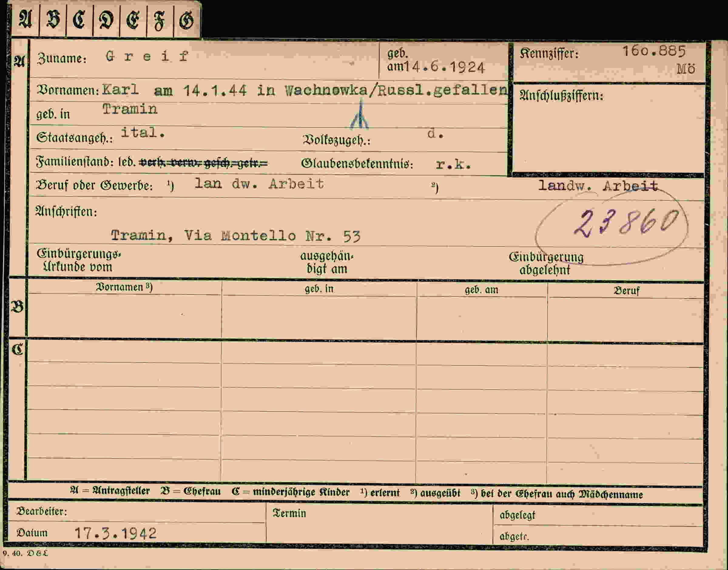Select the Fraktur index tab F
This screenshot has height=570, width=728.
coord(160,20)
